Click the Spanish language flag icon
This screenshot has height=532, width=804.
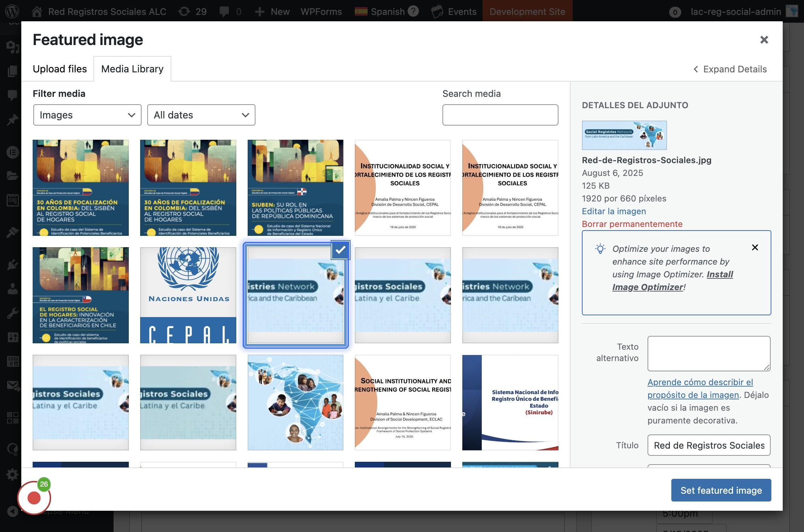pos(361,12)
